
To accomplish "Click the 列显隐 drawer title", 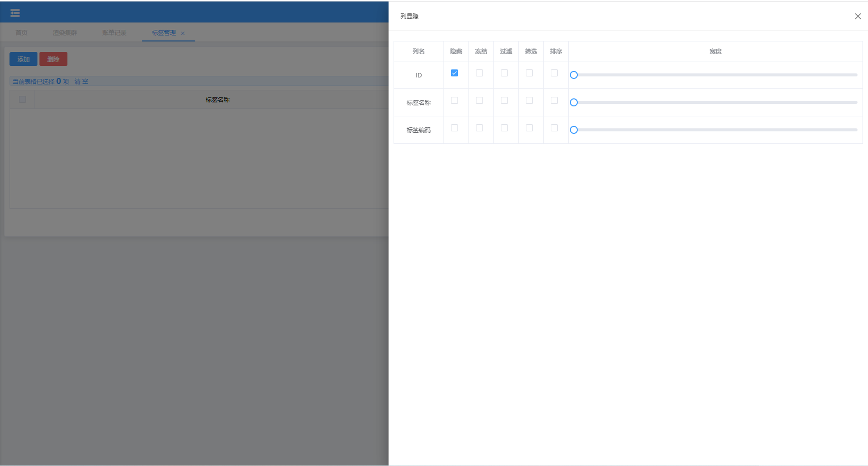I will 410,16.
